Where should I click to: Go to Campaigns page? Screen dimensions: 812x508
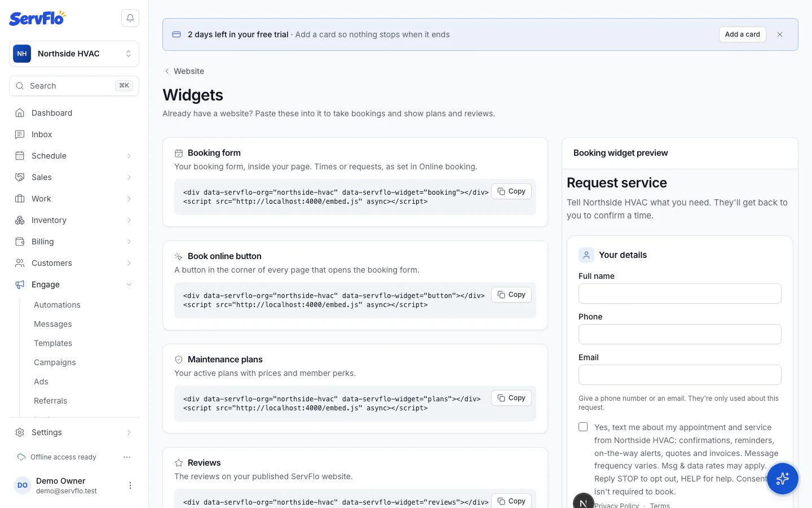[55, 362]
